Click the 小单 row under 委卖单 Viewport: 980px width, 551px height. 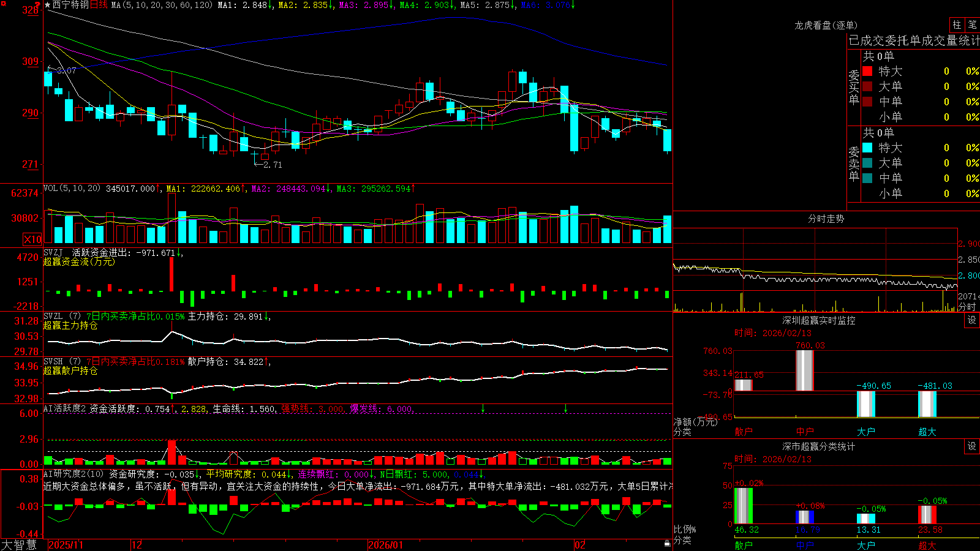[920, 193]
